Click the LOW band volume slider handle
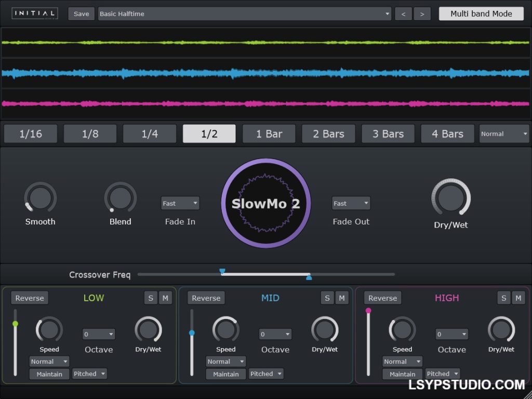Screen dimensions: 532x399 coord(15,324)
